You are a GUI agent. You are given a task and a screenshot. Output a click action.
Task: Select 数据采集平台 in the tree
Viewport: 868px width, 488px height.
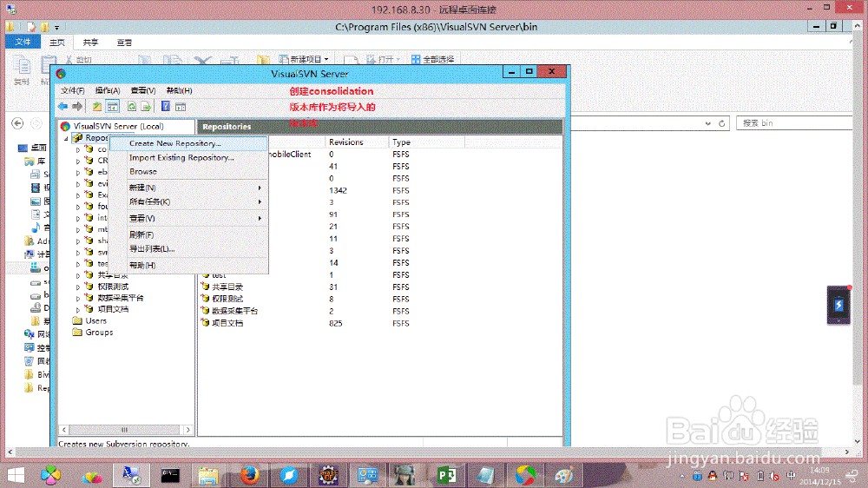pyautogui.click(x=120, y=298)
